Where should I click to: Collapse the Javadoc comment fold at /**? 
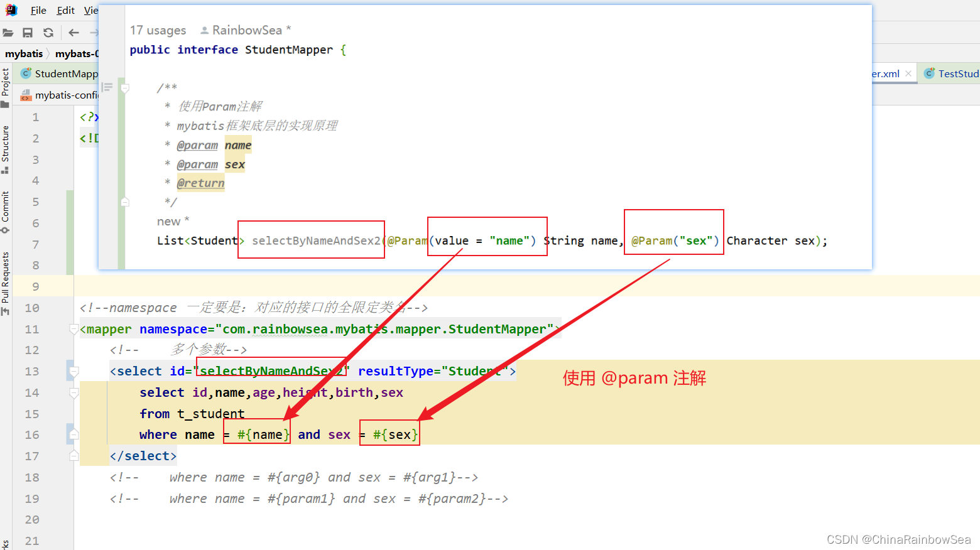click(125, 88)
